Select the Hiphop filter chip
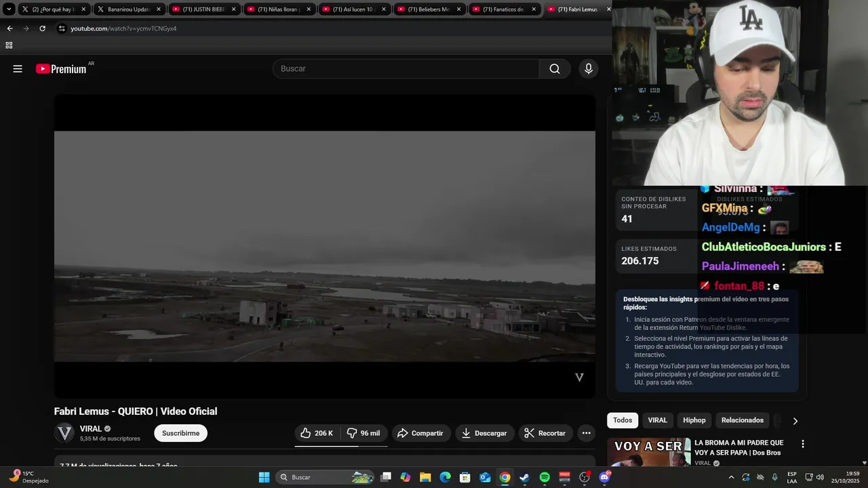This screenshot has width=868, height=488. click(x=694, y=420)
